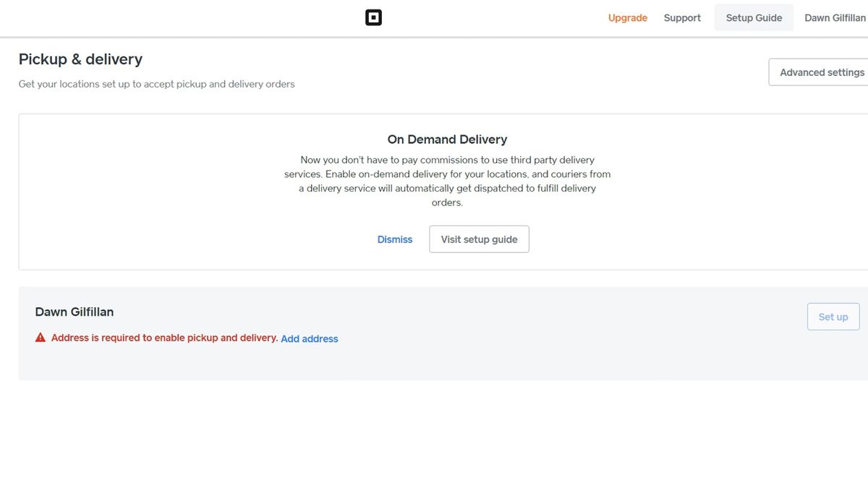
Task: Open the Square home via the logo icon
Action: click(x=373, y=17)
